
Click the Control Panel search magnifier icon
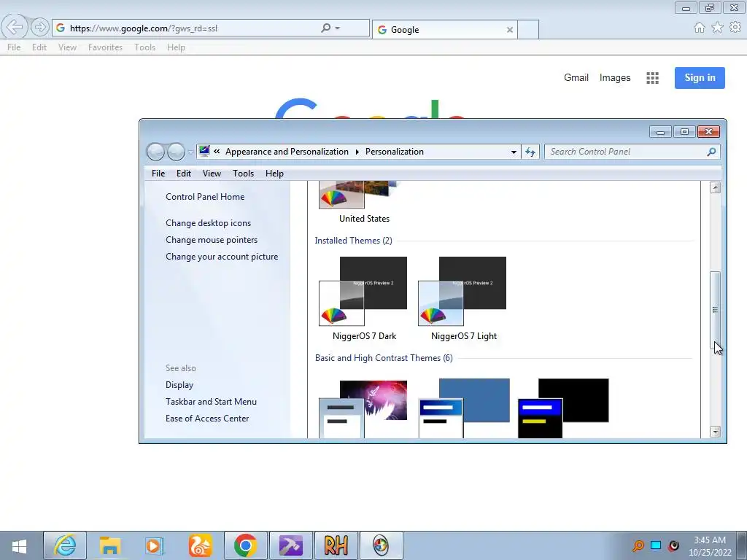[711, 152]
